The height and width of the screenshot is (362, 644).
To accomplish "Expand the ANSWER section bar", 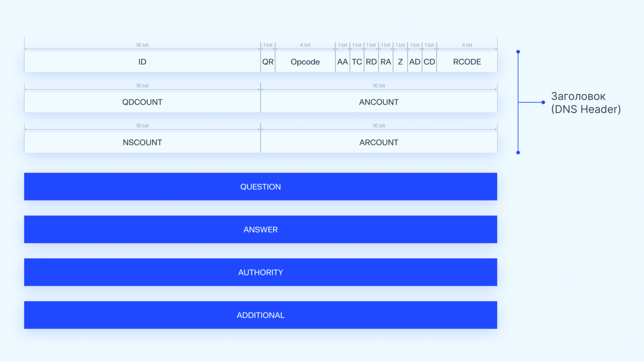I will point(260,230).
